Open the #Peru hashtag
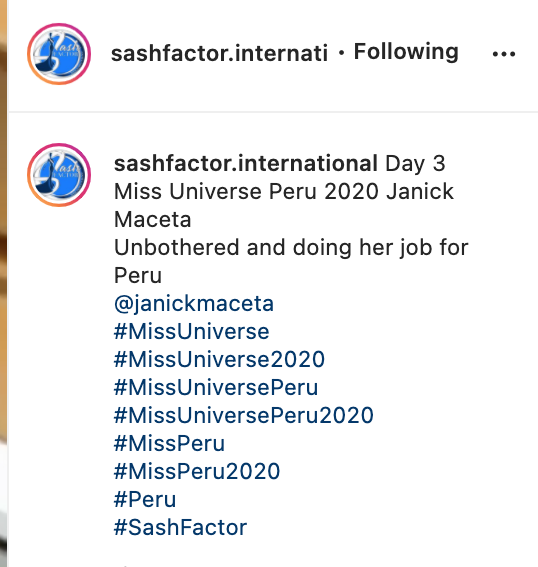Screen dimensions: 538x567 coord(145,499)
